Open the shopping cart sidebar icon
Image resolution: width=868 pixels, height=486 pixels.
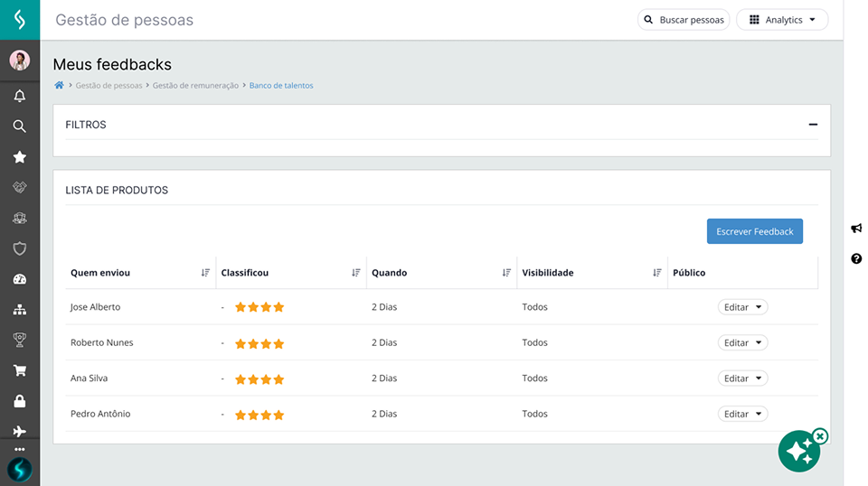20,370
